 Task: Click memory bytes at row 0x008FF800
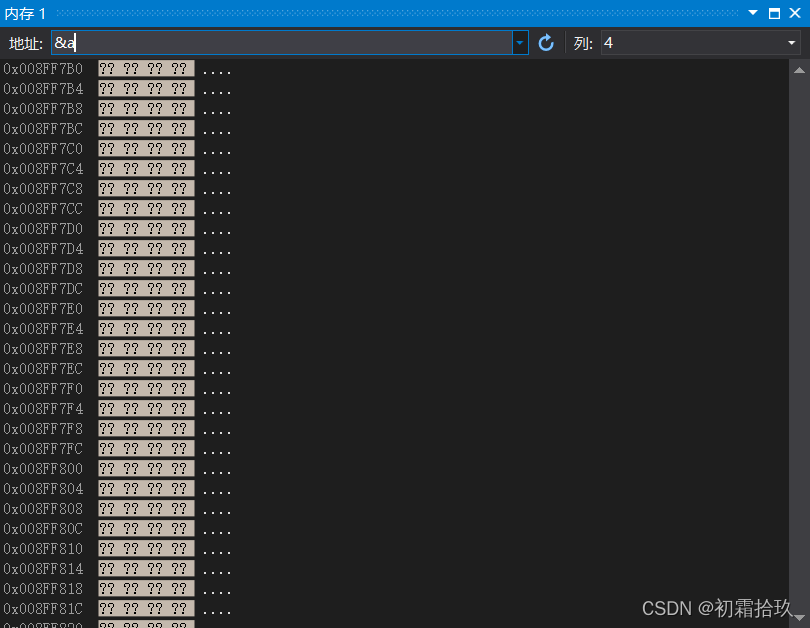click(146, 469)
